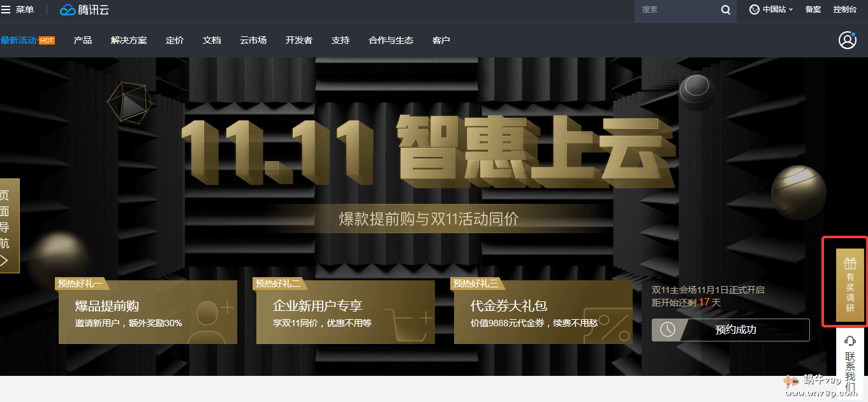The image size is (868, 402).
Task: Click the 腾讯云 cloud logo
Action: (68, 10)
